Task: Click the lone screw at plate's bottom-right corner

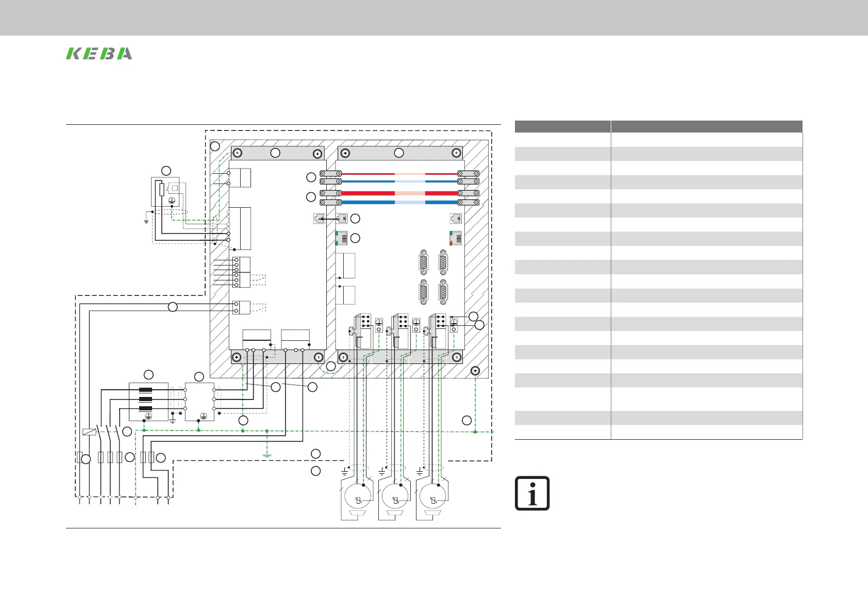Action: click(x=475, y=371)
